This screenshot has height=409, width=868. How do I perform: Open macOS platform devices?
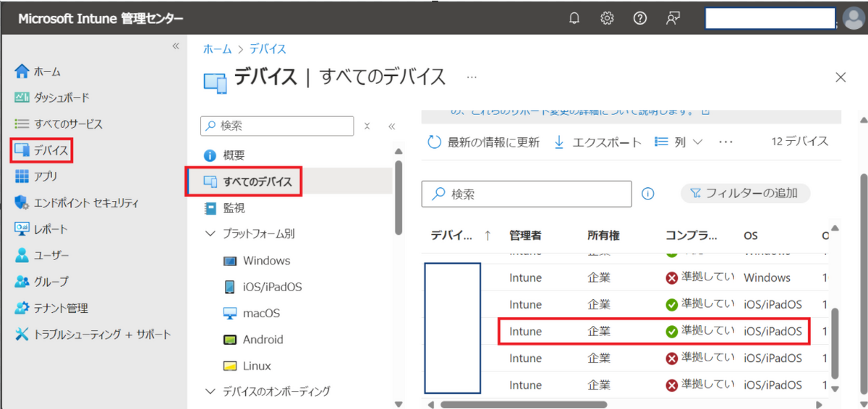point(251,314)
